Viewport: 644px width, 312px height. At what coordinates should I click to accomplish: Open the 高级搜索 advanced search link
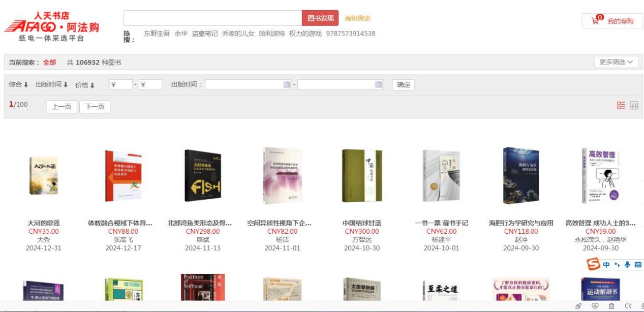(x=357, y=18)
